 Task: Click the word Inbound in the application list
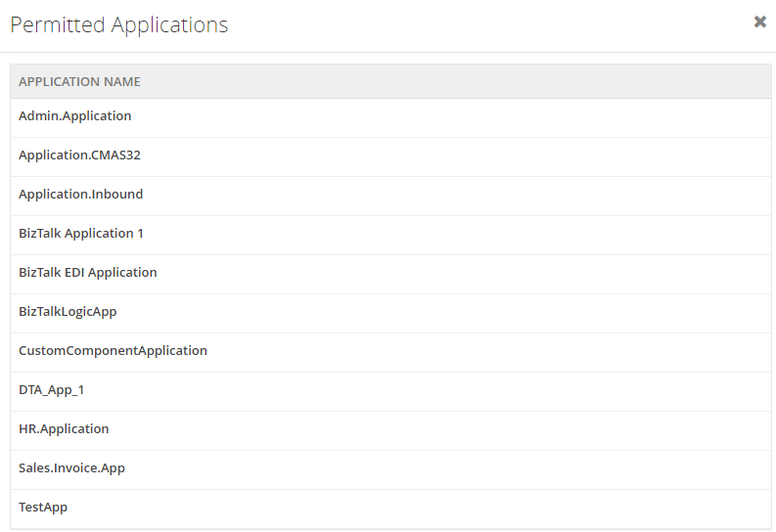[x=116, y=194]
